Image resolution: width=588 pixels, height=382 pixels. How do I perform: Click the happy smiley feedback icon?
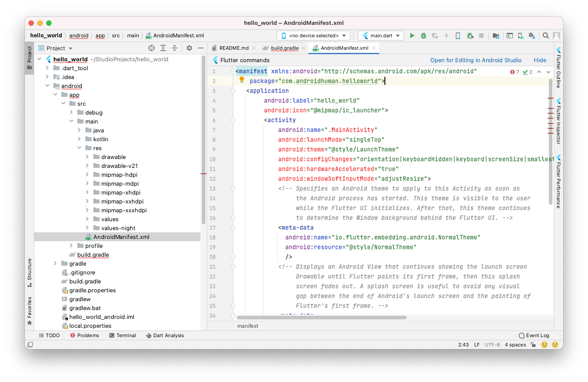[x=544, y=345]
